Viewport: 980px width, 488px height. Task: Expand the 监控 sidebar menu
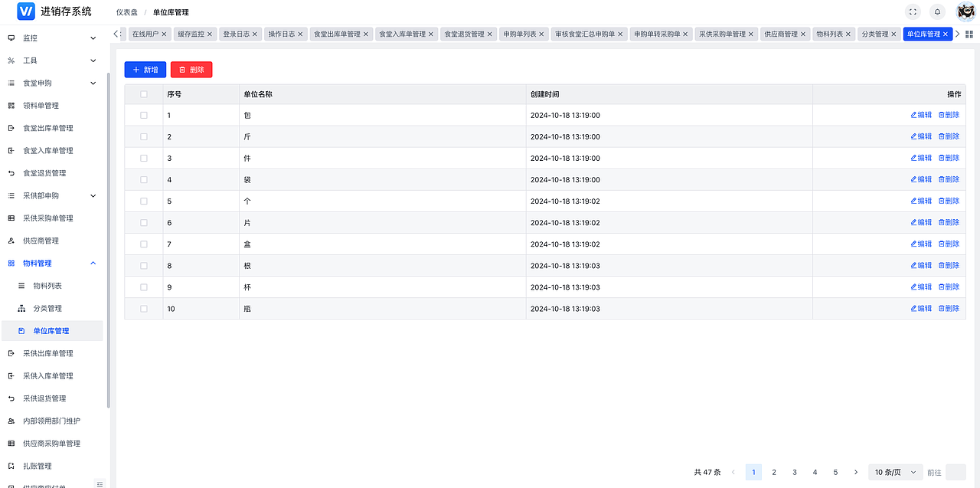tap(51, 38)
